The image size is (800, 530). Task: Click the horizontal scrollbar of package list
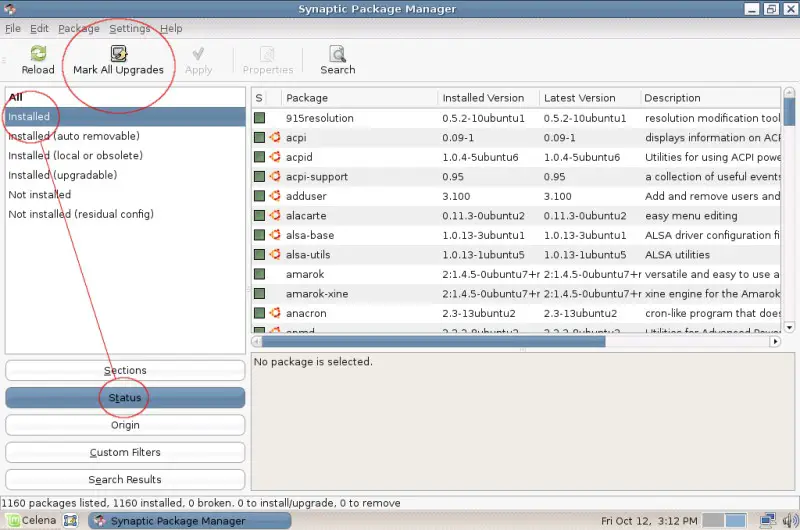(x=433, y=341)
